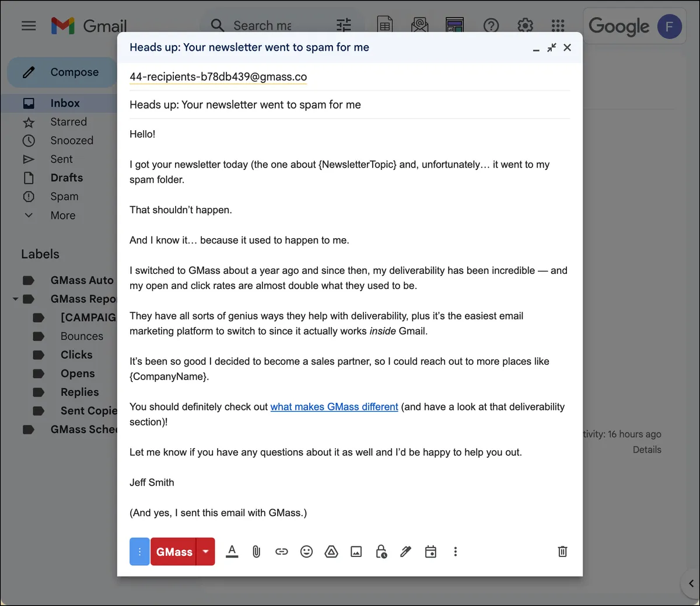This screenshot has height=606, width=700.
Task: Open the Sent Copies label
Action: (x=89, y=411)
